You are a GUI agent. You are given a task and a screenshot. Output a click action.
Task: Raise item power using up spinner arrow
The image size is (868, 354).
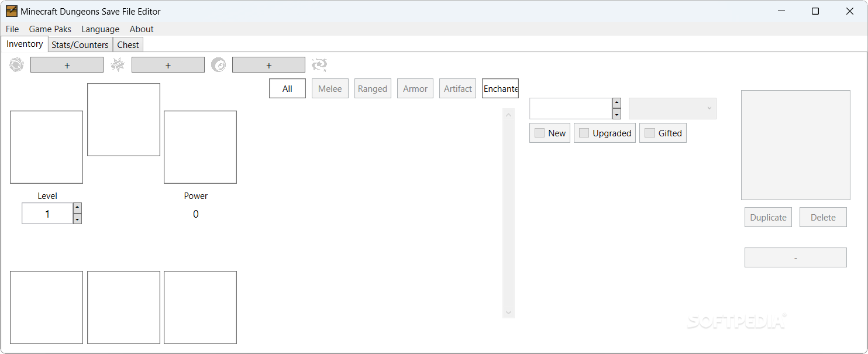coord(616,103)
